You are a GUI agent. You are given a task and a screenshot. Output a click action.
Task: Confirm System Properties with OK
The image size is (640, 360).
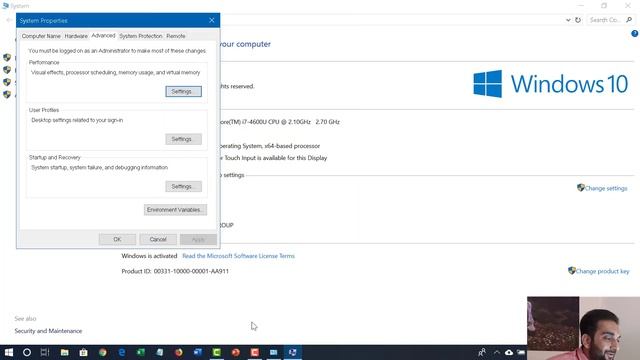pyautogui.click(x=117, y=239)
